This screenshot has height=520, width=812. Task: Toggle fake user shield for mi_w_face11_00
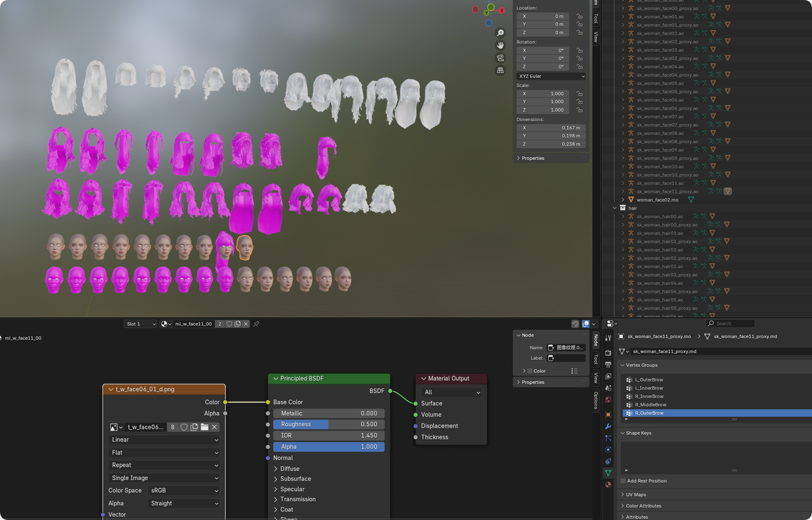229,324
